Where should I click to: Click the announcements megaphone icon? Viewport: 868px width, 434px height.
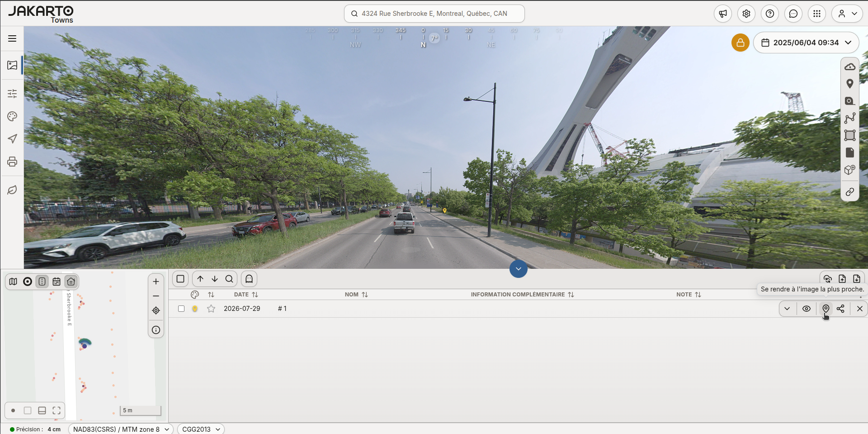[723, 14]
